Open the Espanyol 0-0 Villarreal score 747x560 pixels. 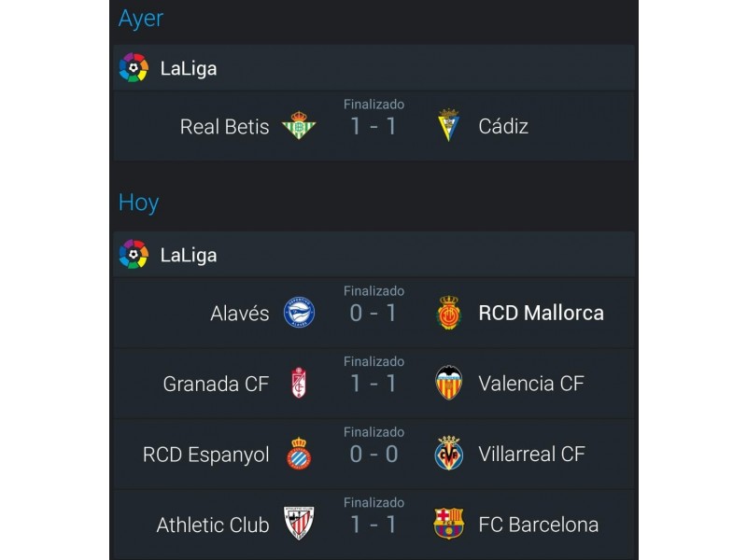click(x=373, y=455)
